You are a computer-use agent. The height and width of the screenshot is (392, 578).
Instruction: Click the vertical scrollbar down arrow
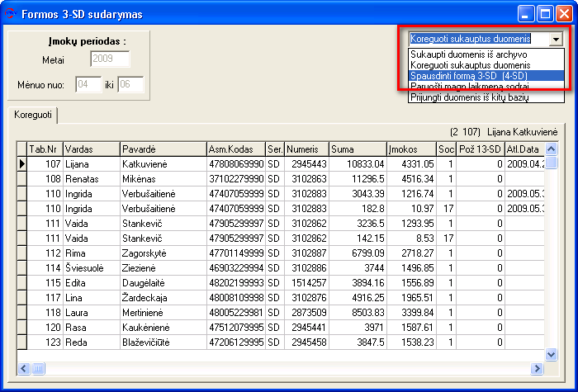[x=551, y=355]
